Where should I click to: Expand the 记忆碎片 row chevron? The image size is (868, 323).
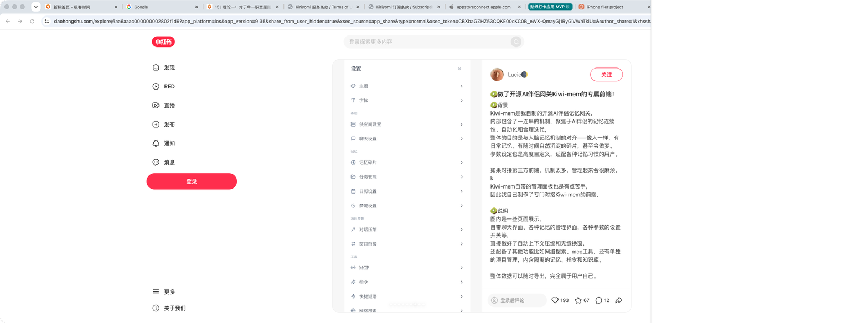click(462, 163)
